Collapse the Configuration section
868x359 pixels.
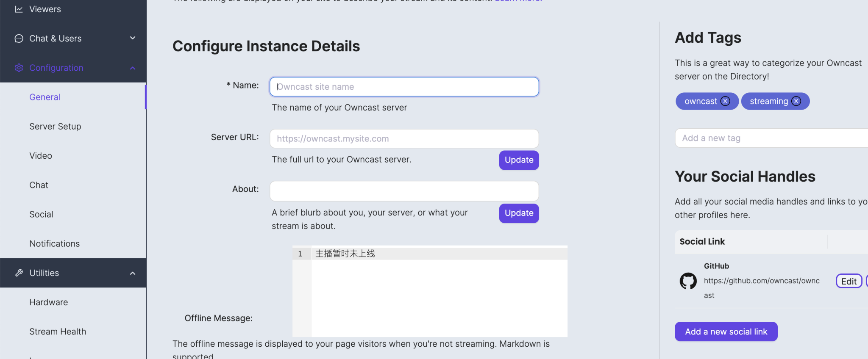coord(133,68)
